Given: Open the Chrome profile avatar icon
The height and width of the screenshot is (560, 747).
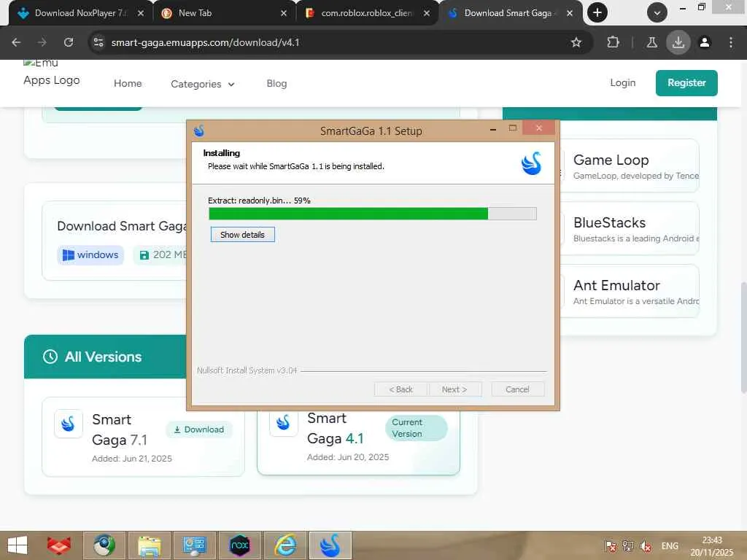Looking at the screenshot, I should click(704, 42).
